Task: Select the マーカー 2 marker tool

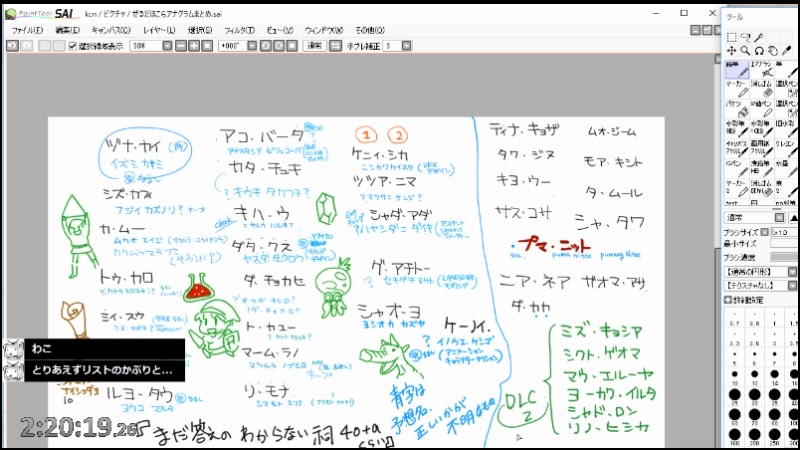Action: [x=737, y=187]
